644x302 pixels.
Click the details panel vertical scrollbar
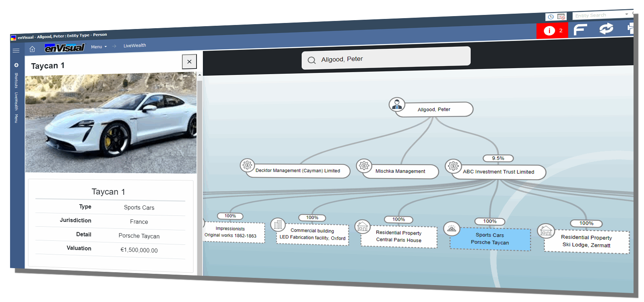coord(200,177)
